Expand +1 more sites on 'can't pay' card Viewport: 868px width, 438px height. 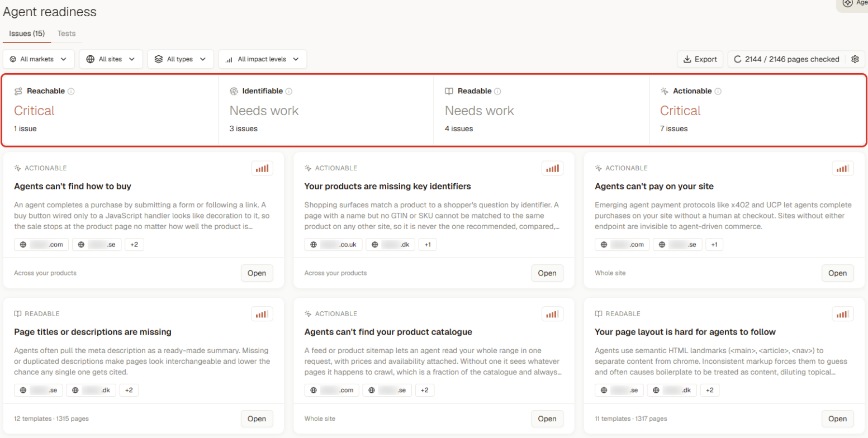tap(715, 245)
